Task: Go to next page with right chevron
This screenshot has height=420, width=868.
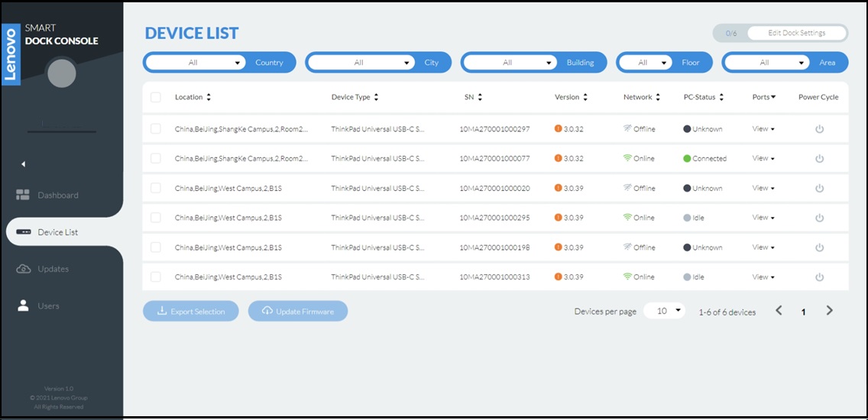Action: [829, 311]
